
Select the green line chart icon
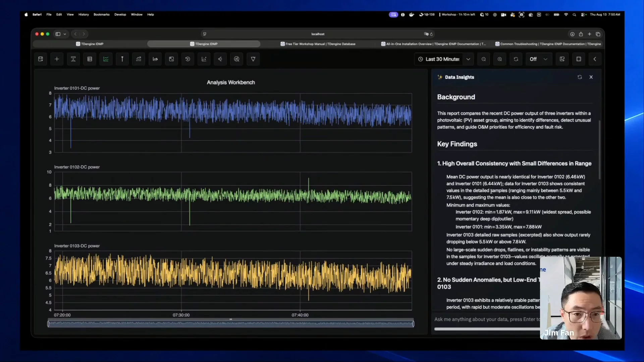tap(106, 59)
